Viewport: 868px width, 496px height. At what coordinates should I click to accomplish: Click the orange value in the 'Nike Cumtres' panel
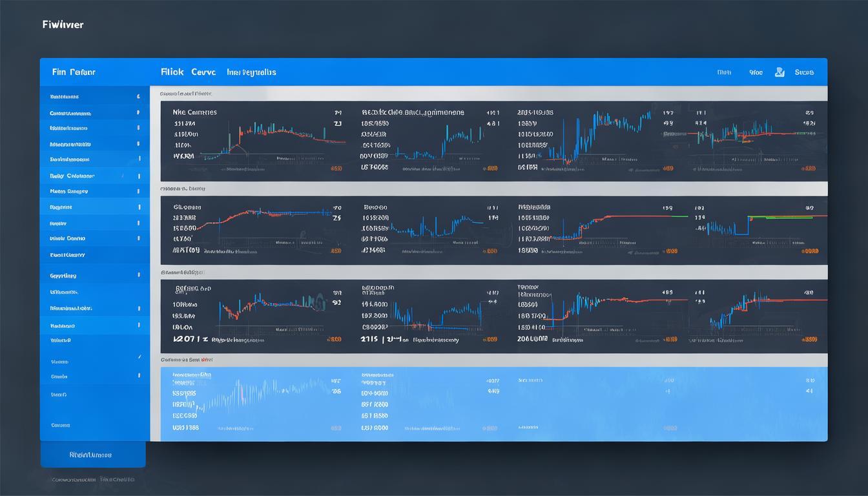point(335,168)
